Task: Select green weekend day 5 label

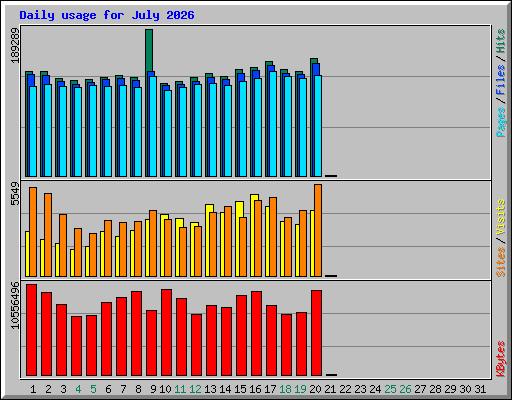Action: point(93,389)
